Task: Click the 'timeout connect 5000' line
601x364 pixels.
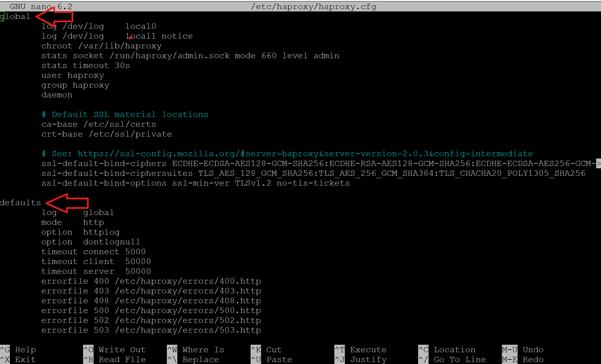Action: pyautogui.click(x=94, y=252)
